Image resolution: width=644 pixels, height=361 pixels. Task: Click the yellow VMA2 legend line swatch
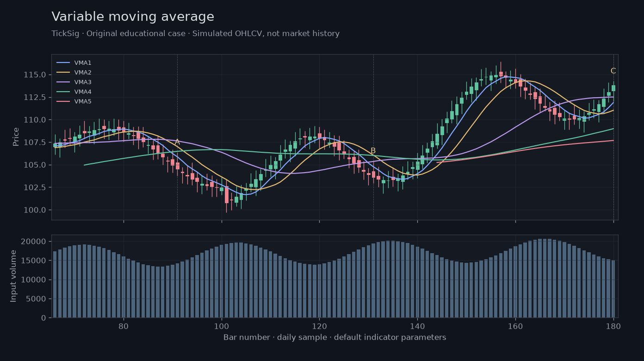(63, 73)
